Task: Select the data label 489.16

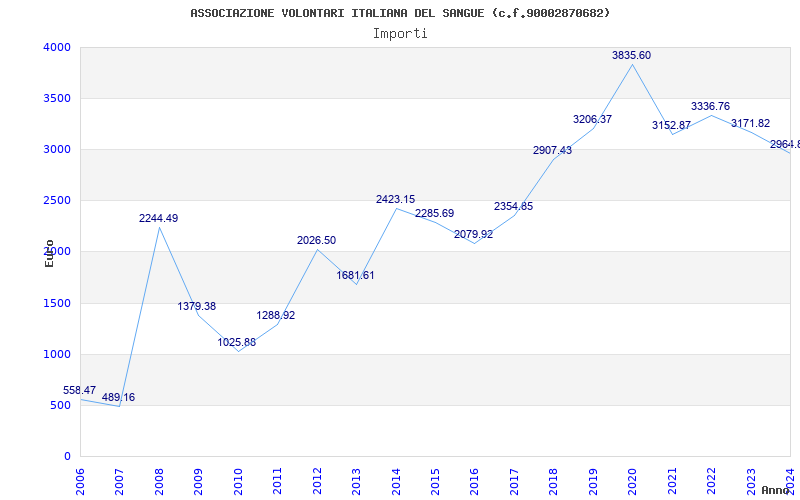Action: pos(118,397)
